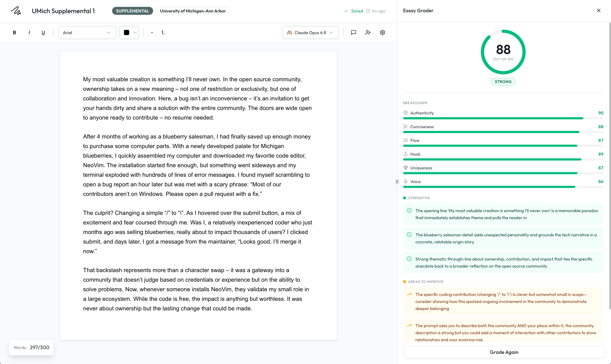The width and height of the screenshot is (611, 364).
Task: Click the trend icon on prompt asks improvement
Action: point(409,326)
